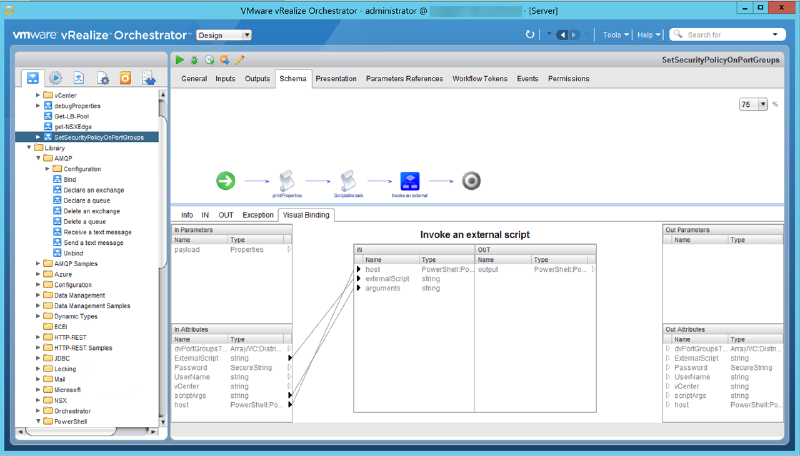
Task: Select get-NSXEdge workflow in tree
Action: 68,126
